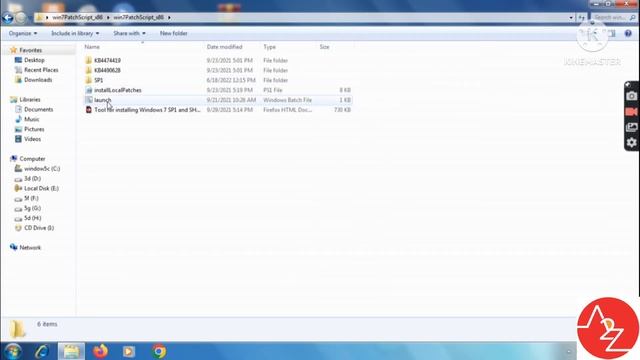
Task: Select Desktop under Favorites
Action: [x=34, y=60]
